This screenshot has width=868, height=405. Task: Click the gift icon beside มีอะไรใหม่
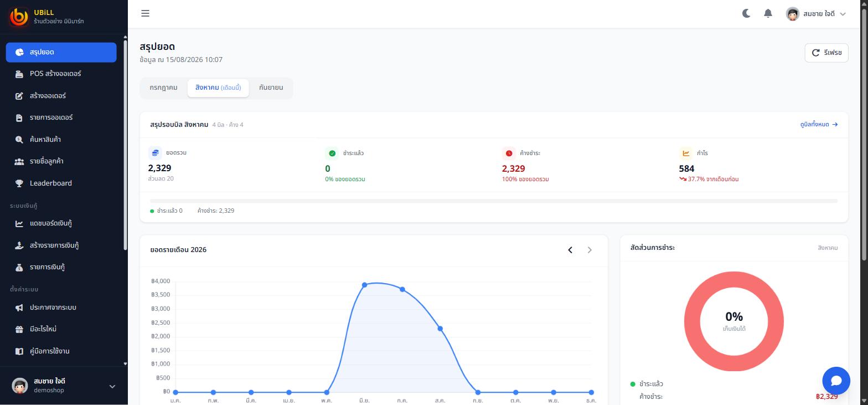pos(19,329)
